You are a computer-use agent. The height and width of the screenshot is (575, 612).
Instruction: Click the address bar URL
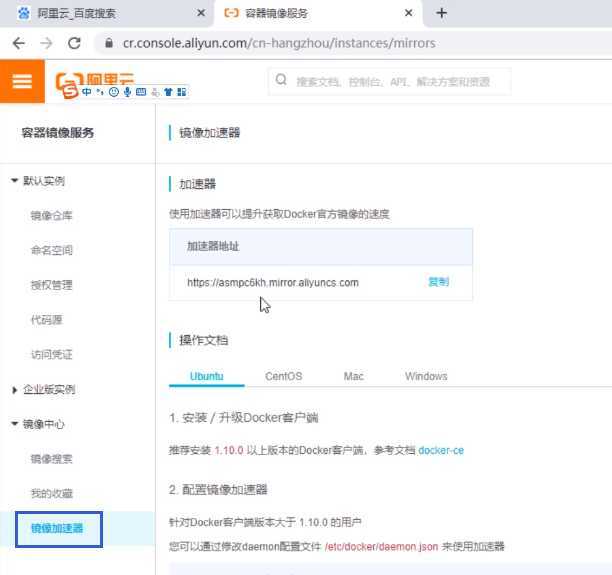[279, 43]
